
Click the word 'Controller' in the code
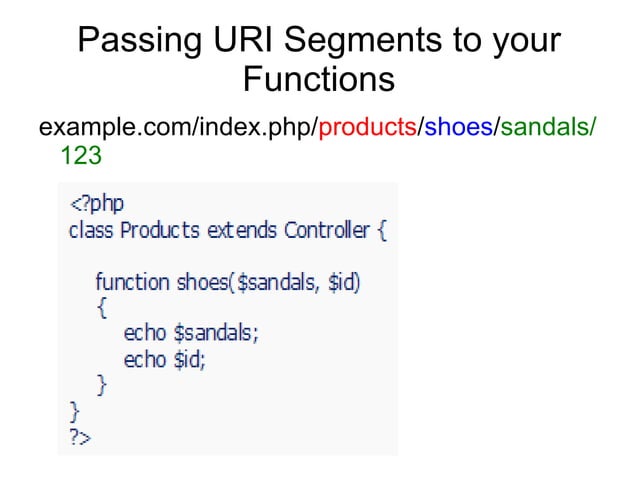click(x=327, y=230)
